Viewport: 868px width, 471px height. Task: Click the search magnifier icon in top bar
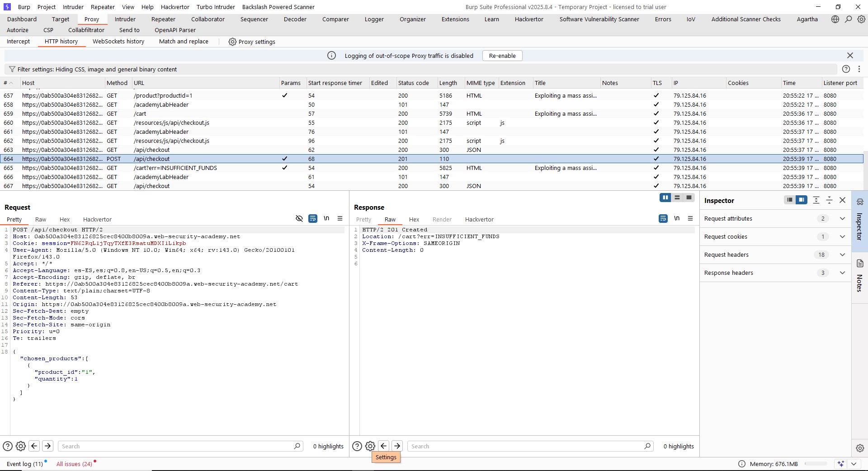tap(848, 19)
